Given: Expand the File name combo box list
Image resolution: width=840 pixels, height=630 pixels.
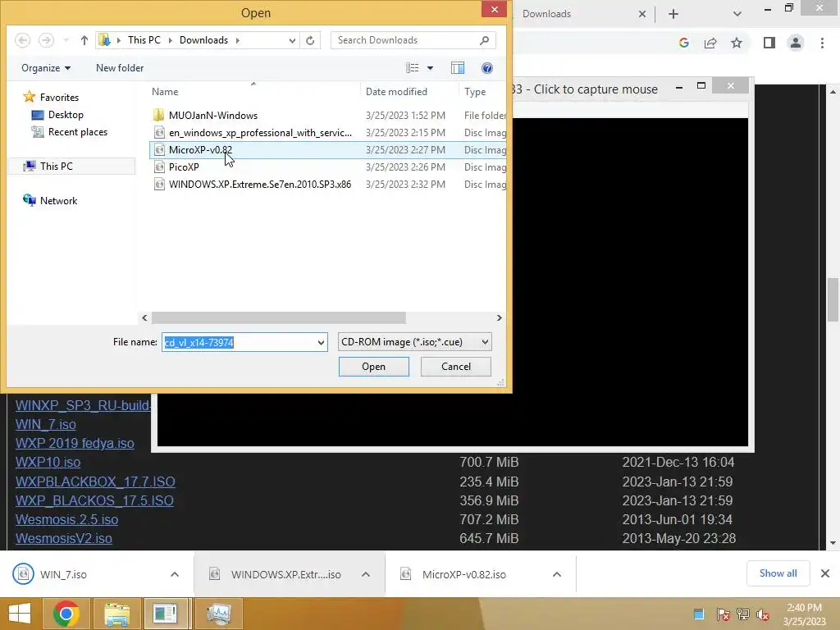Looking at the screenshot, I should point(321,342).
